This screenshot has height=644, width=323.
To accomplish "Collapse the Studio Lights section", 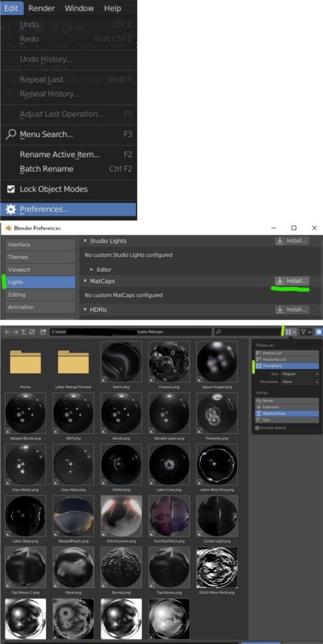I will pos(86,241).
